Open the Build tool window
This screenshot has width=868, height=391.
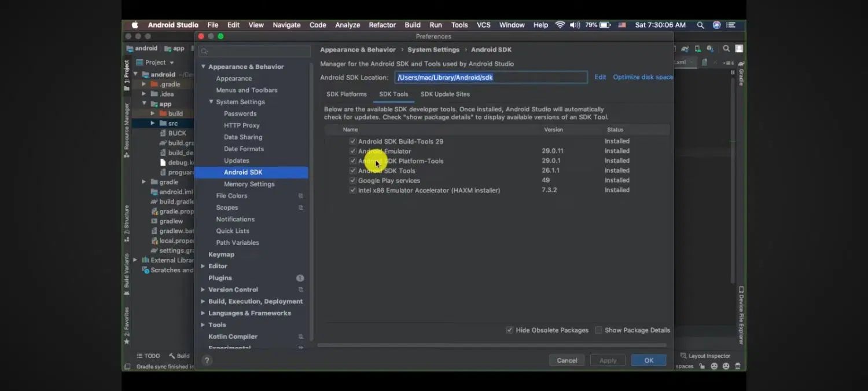click(179, 356)
